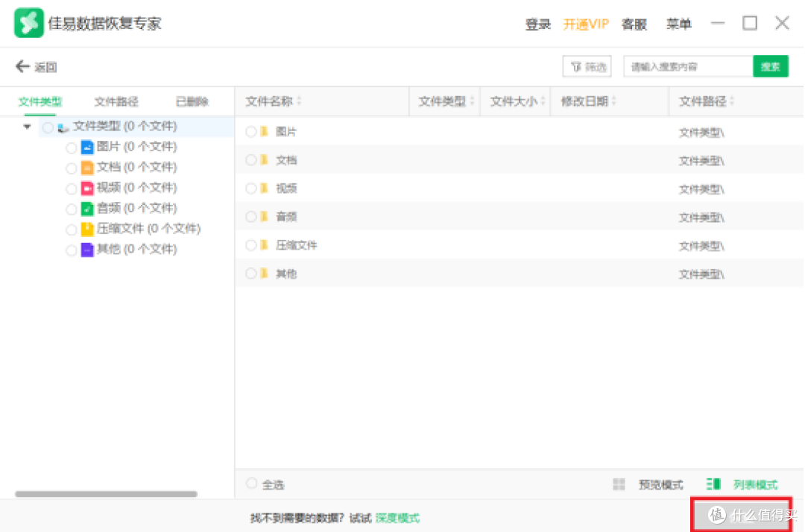This screenshot has width=805, height=532.
Task: Switch to the 文件路径 tab
Action: tap(116, 101)
